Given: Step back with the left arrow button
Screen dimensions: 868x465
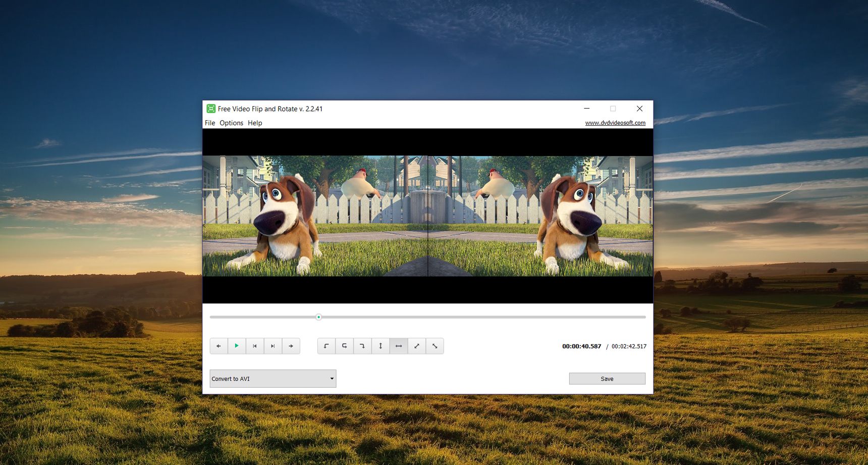Looking at the screenshot, I should click(219, 346).
